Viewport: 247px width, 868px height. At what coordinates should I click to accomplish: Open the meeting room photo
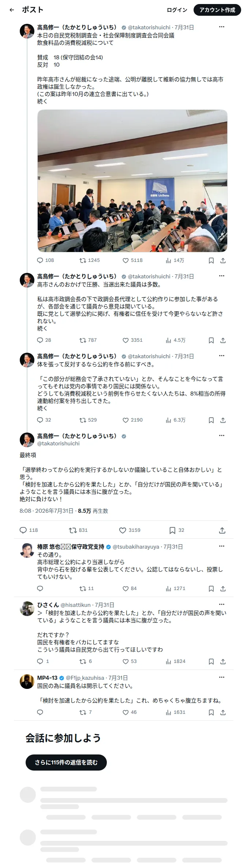coord(132,181)
